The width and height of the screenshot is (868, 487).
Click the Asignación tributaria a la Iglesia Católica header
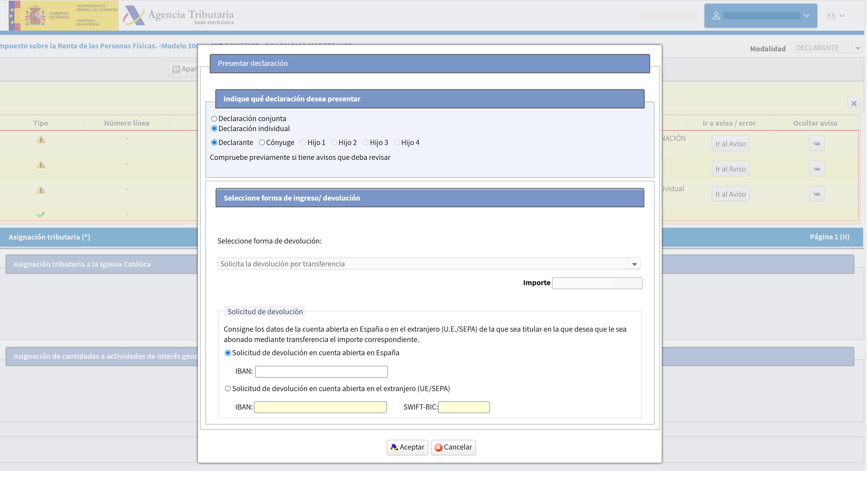pos(82,264)
